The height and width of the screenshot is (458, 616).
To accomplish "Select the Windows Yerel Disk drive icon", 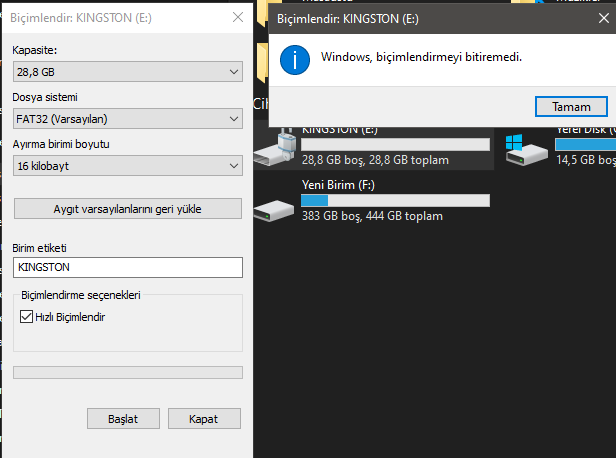I will [x=526, y=150].
